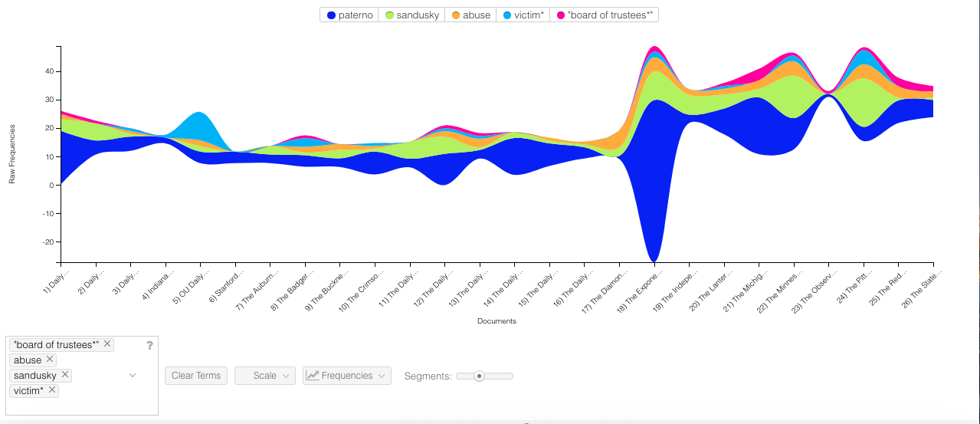Open the help question mark icon

tap(149, 346)
